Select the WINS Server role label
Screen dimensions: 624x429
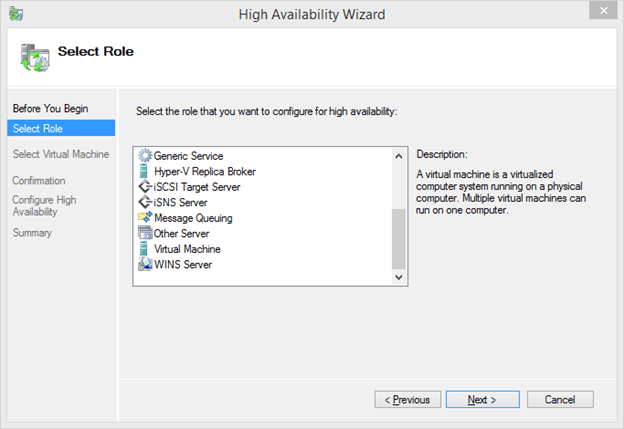[x=183, y=265]
